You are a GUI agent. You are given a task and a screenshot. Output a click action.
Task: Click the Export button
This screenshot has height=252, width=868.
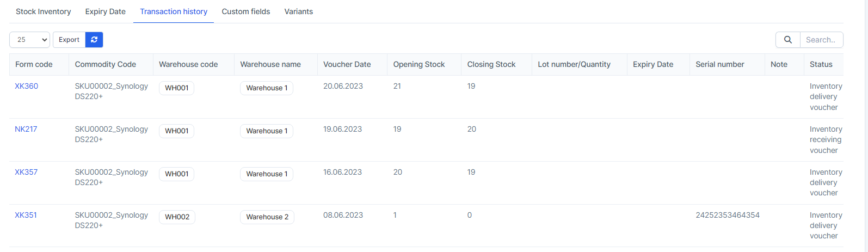coord(69,40)
